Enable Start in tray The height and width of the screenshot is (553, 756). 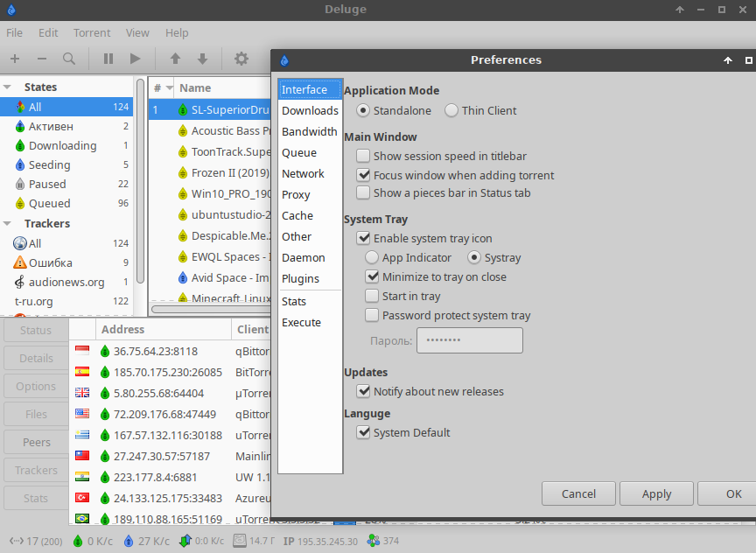point(372,296)
